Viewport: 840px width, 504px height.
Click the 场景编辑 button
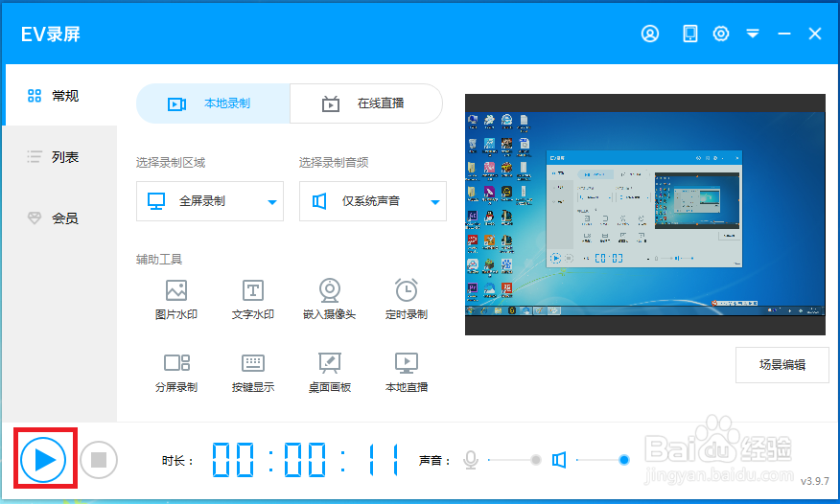click(x=782, y=365)
